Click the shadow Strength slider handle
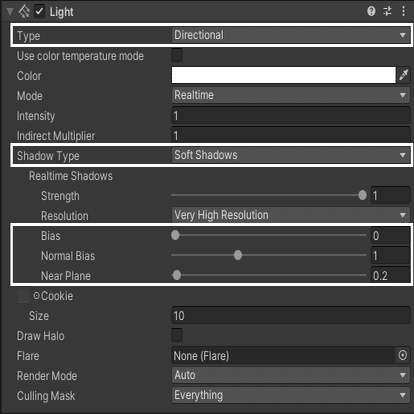The height and width of the screenshot is (414, 414). pos(362,195)
